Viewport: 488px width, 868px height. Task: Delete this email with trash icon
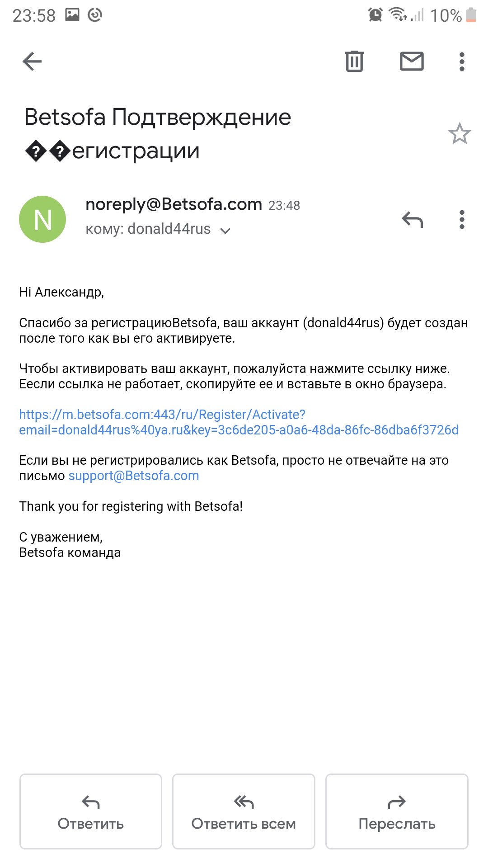pos(354,61)
